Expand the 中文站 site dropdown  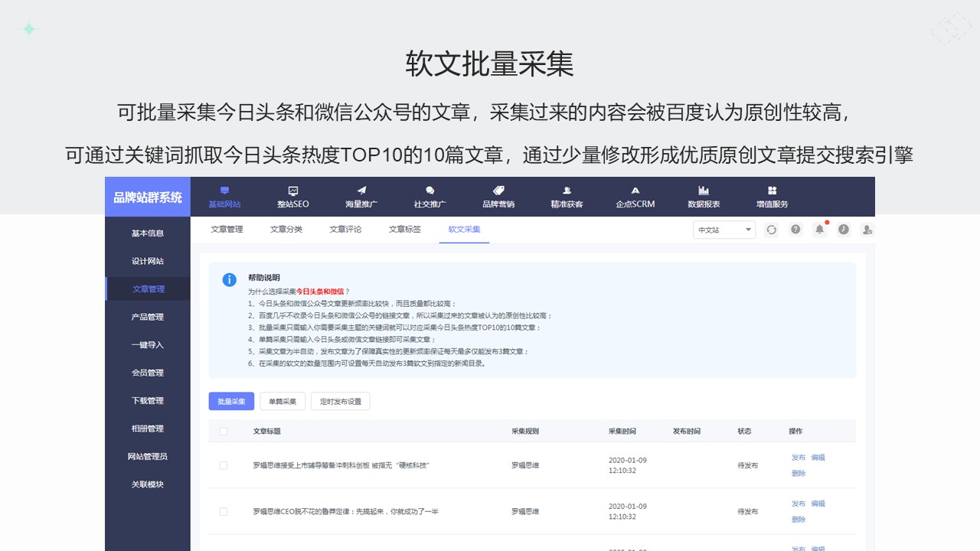(724, 230)
